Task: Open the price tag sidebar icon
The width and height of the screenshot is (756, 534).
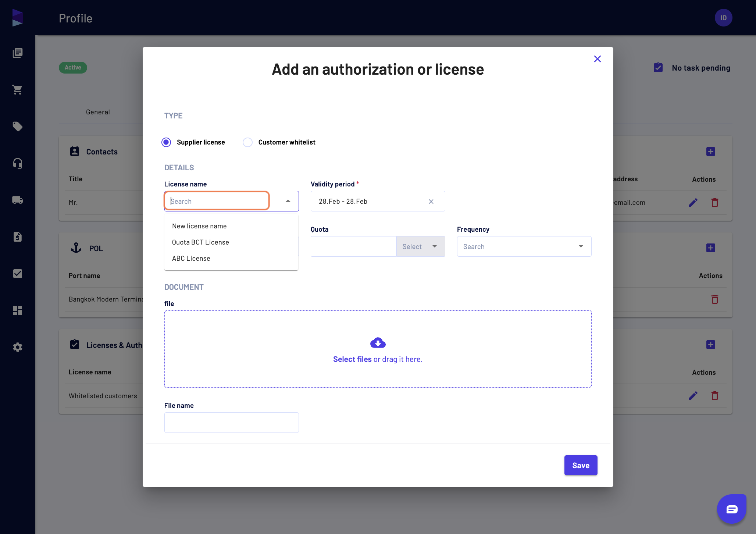Action: [18, 127]
